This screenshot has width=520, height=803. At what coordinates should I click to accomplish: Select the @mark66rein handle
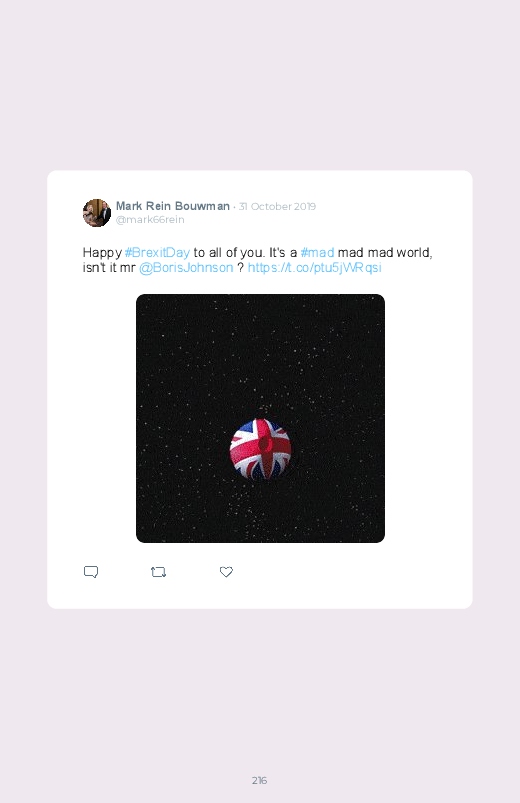coord(150,219)
